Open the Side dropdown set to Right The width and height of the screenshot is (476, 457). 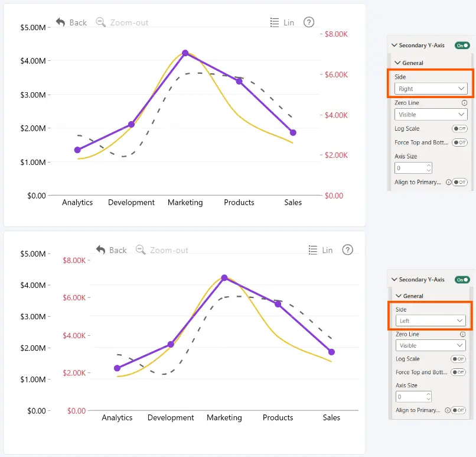[431, 89]
